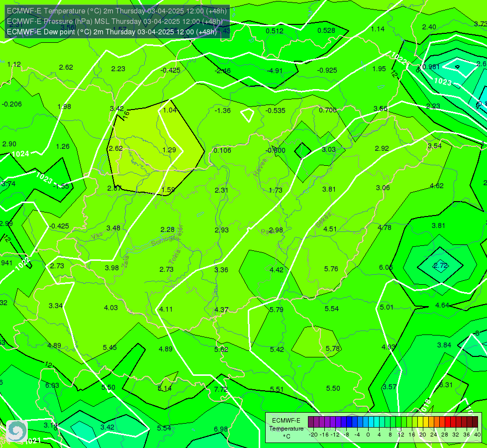Click the dew point value 5.01

(387, 307)
